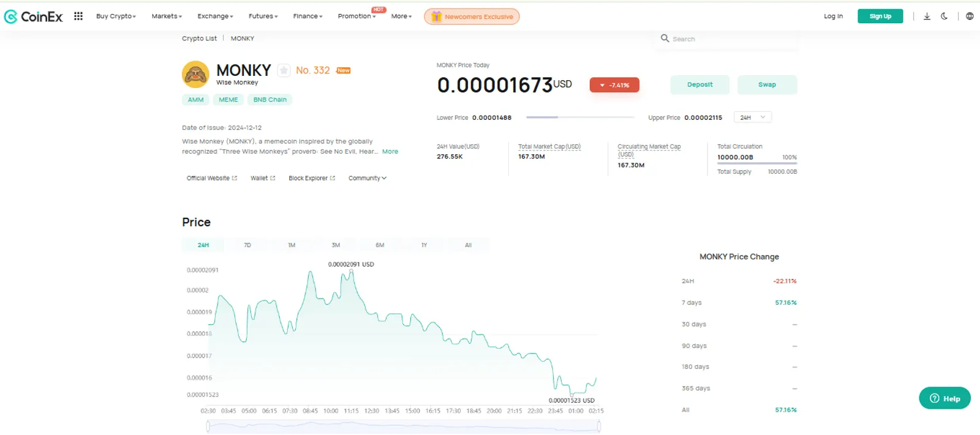
Task: Open the language globe icon
Action: pos(970,17)
